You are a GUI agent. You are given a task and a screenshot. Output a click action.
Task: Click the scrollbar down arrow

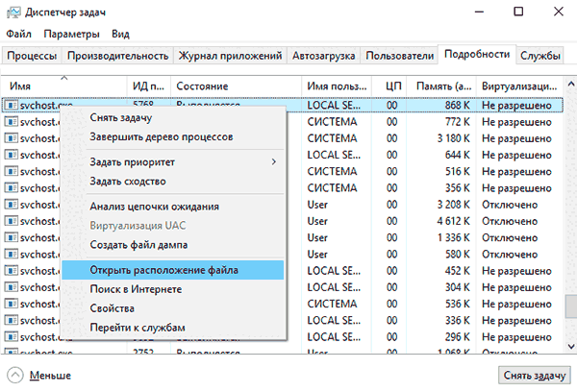pos(570,346)
